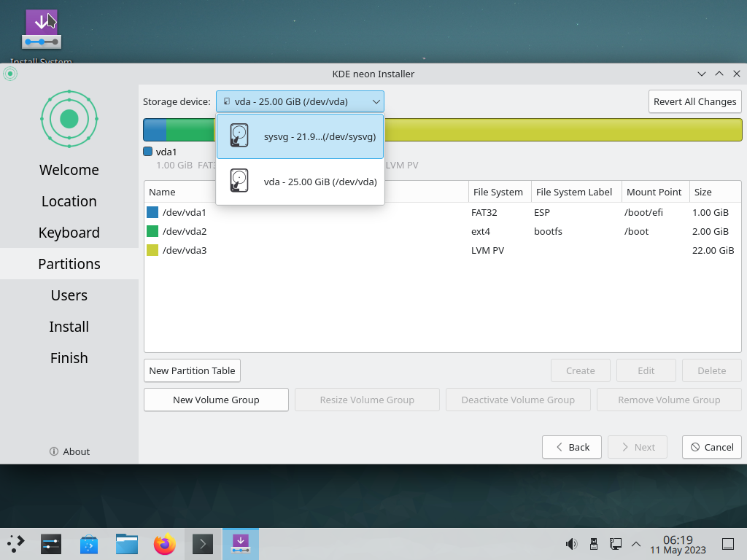This screenshot has height=560, width=747.
Task: Click the removable devices tray icon
Action: [594, 544]
